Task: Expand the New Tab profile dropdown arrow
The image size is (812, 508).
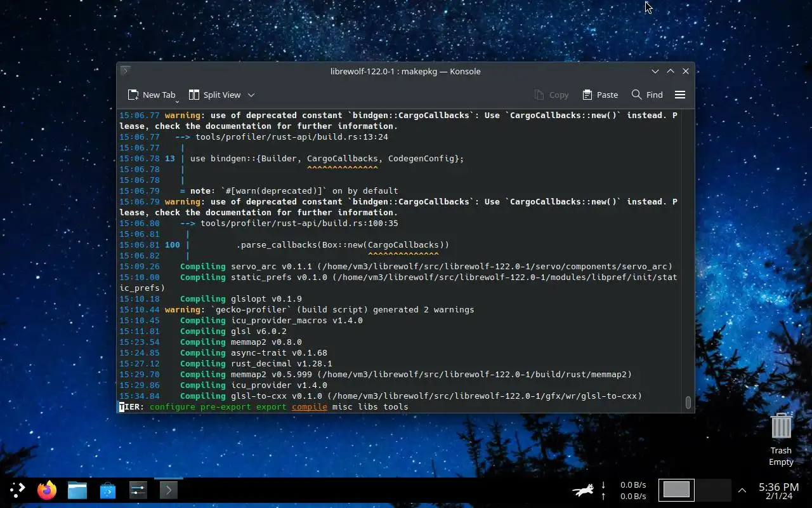Action: (x=177, y=101)
